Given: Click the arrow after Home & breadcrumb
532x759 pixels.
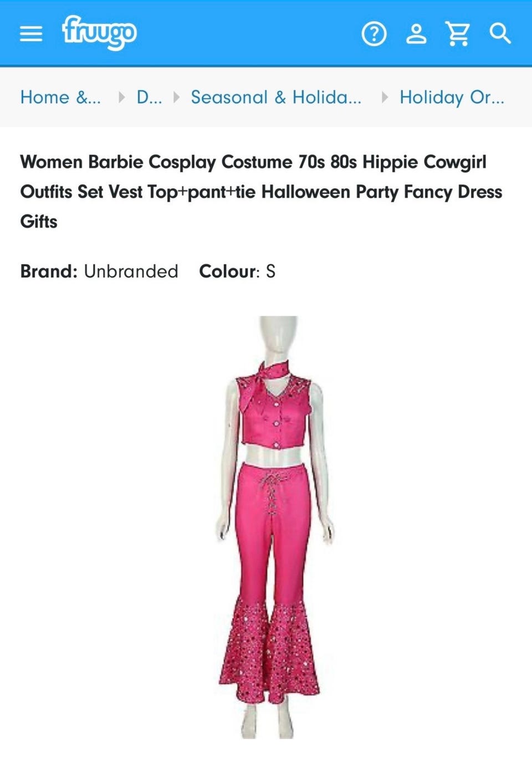Looking at the screenshot, I should [x=122, y=98].
